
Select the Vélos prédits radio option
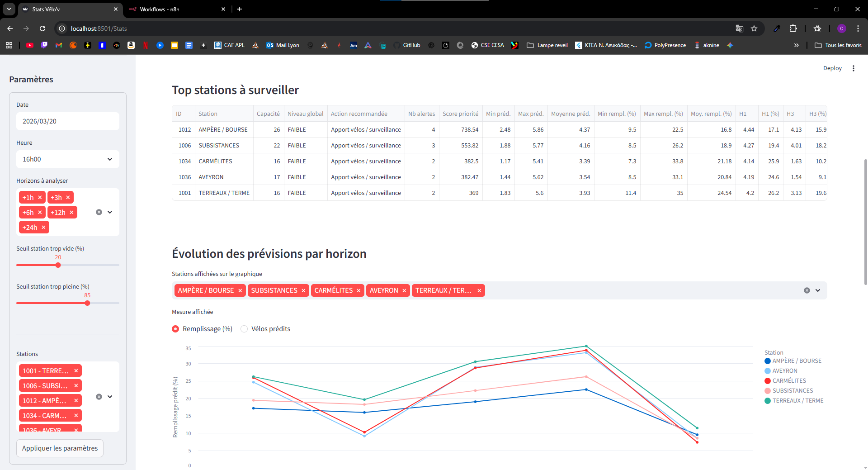point(244,329)
